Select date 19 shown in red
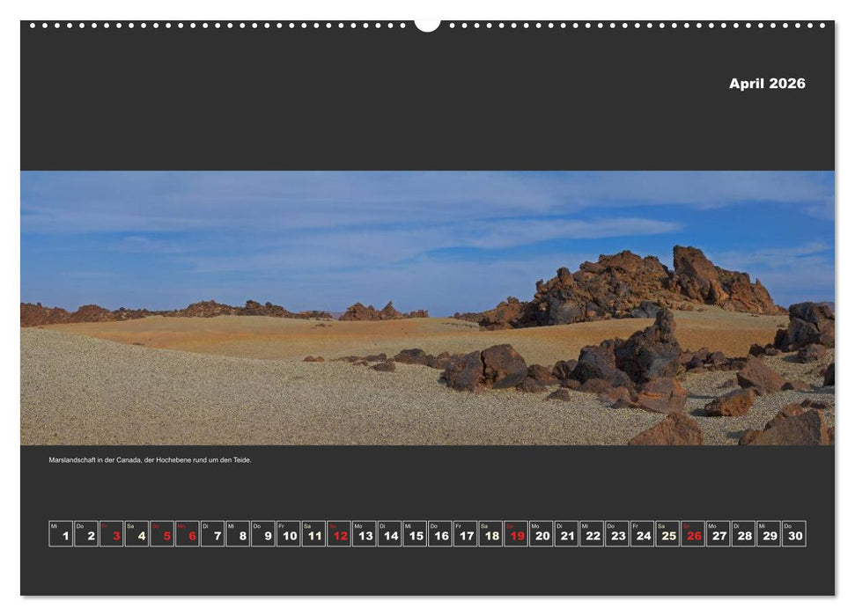Screen dimensions: 855x616 point(515,532)
